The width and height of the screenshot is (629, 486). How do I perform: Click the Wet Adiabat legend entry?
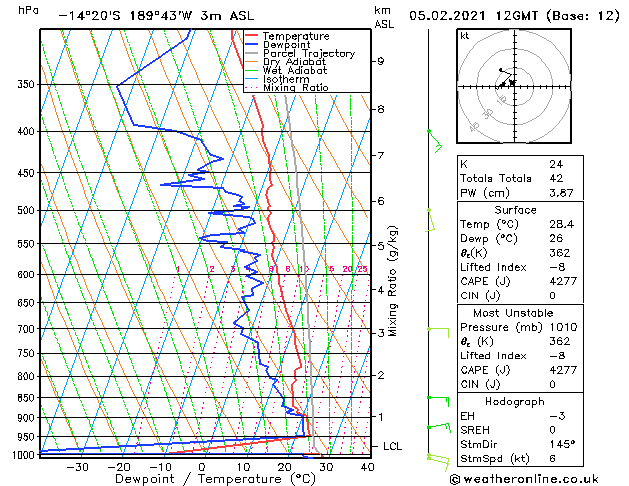[x=286, y=71]
